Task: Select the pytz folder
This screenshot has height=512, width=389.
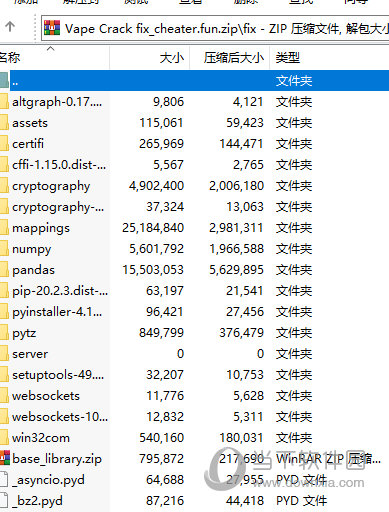Action: click(24, 333)
